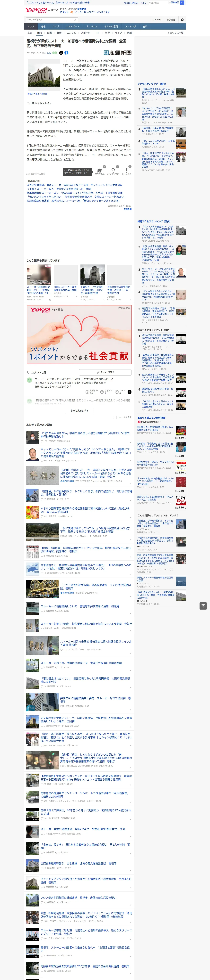Open the 330円 paid article 国内株を売らせ暗号資産
Image resolution: width=210 pixels, height=980 pixels.
tap(155, 428)
